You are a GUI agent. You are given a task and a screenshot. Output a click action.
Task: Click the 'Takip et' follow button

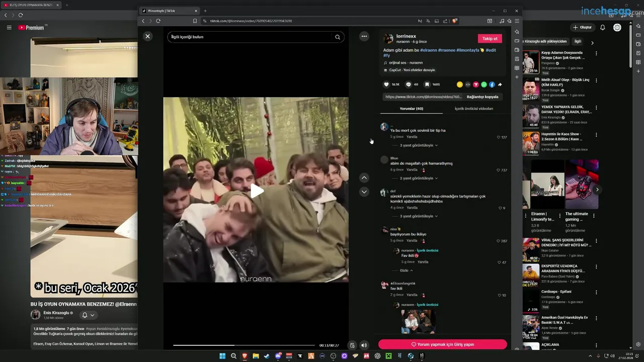click(490, 39)
